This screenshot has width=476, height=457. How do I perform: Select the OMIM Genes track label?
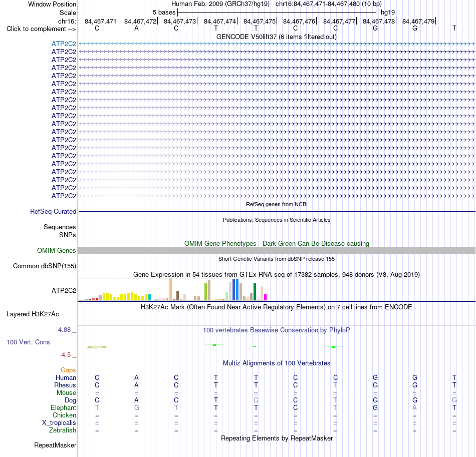[x=57, y=250]
